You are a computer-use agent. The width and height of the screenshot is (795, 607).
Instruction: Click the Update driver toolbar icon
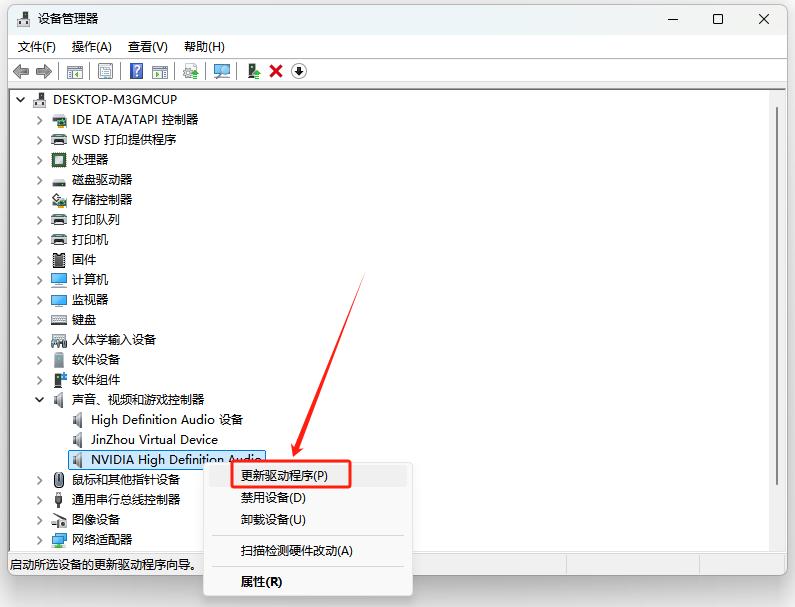point(254,72)
